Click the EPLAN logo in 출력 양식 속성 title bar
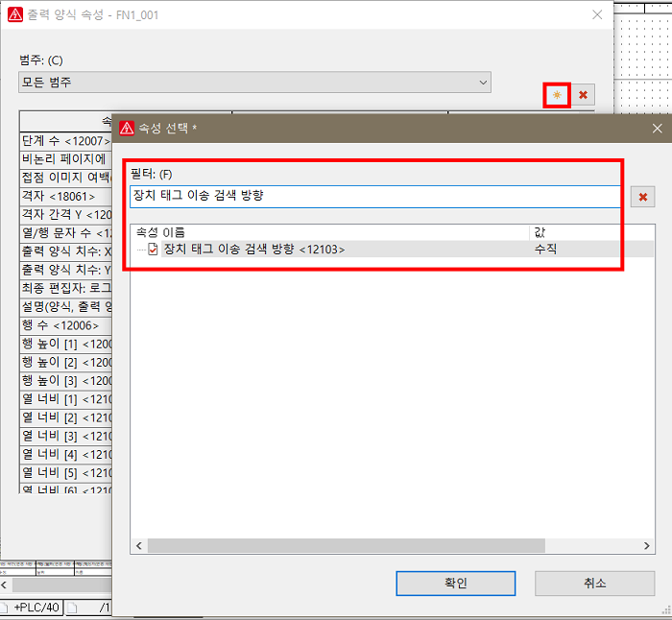The image size is (672, 620). [15, 14]
